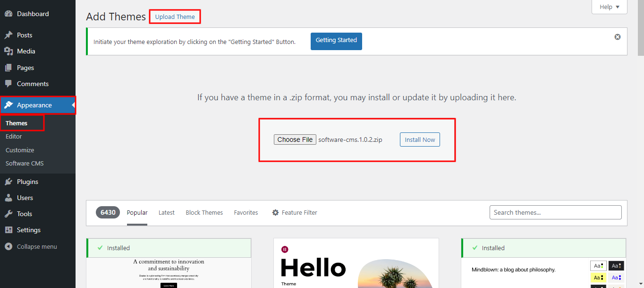Open the Software CMS submenu item
644x288 pixels.
25,163
